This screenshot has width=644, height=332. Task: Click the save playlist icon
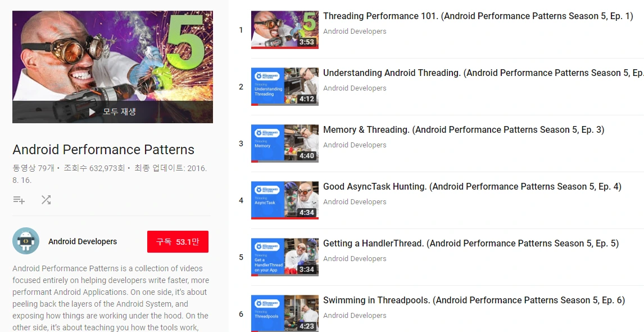(x=19, y=200)
